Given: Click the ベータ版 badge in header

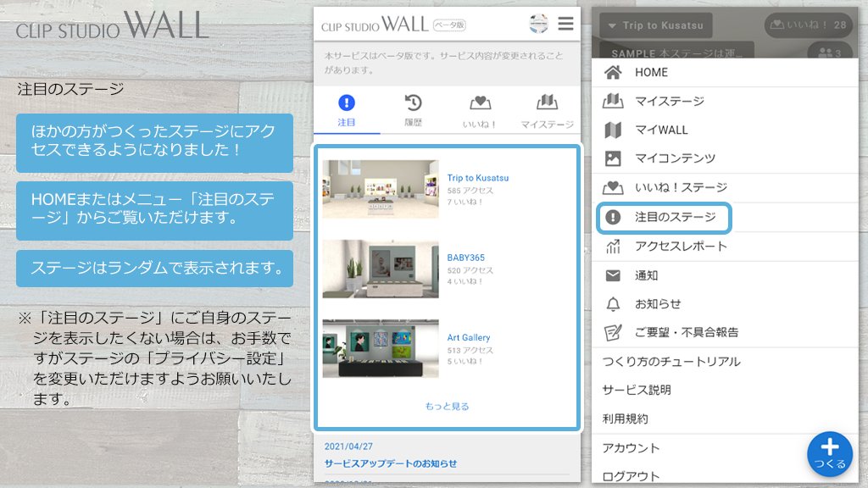Looking at the screenshot, I should (x=449, y=25).
